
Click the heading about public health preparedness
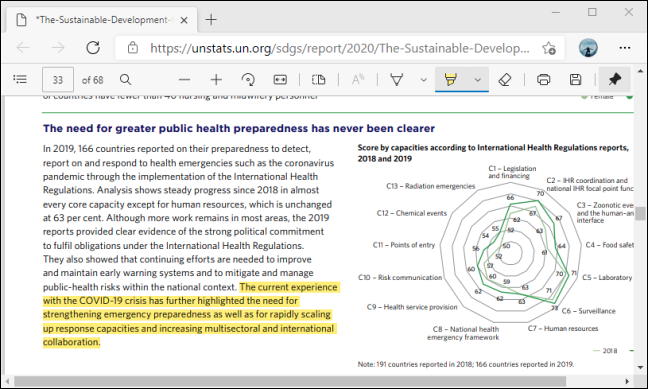point(239,129)
